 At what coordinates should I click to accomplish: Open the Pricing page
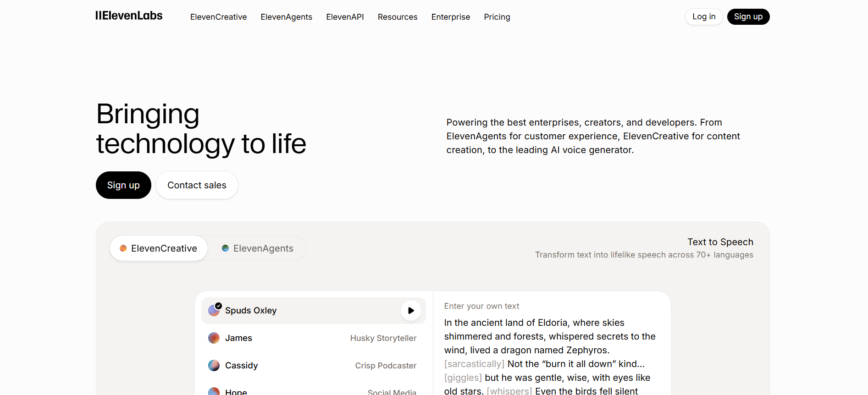pos(497,17)
